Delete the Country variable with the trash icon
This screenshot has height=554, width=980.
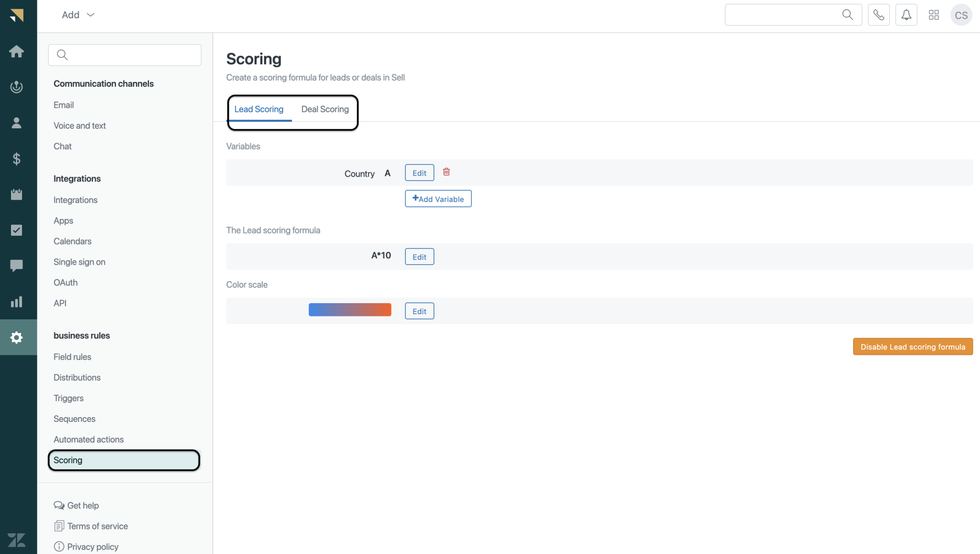click(446, 171)
